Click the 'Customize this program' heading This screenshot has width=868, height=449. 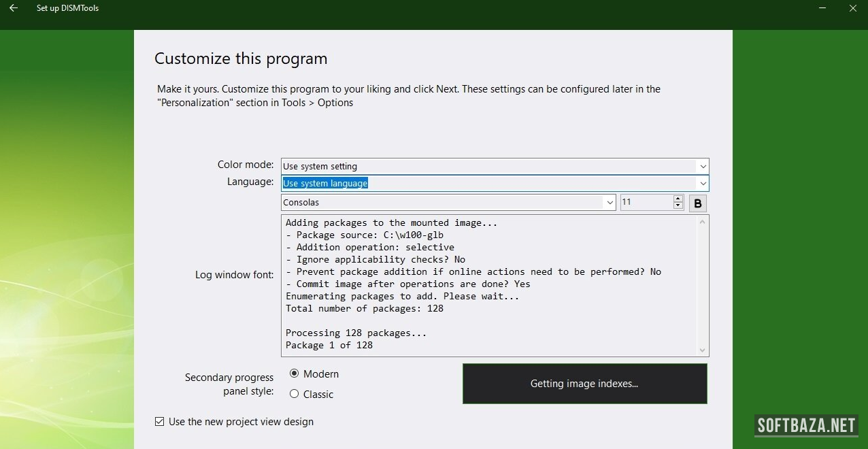[241, 59]
